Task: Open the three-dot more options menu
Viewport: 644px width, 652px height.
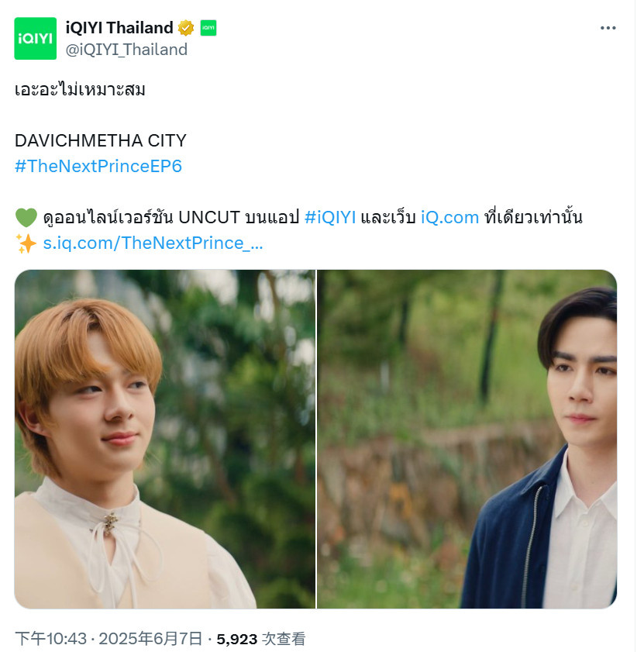Action: (608, 28)
